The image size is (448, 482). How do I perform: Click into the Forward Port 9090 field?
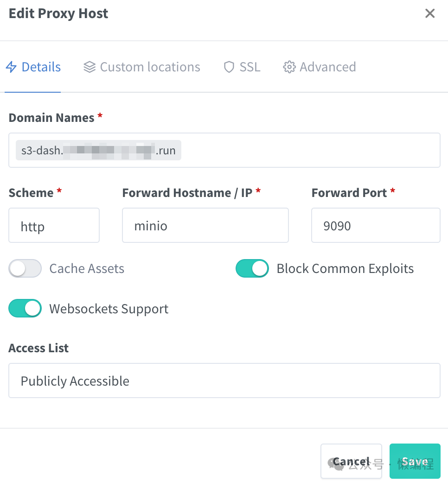[x=376, y=225]
